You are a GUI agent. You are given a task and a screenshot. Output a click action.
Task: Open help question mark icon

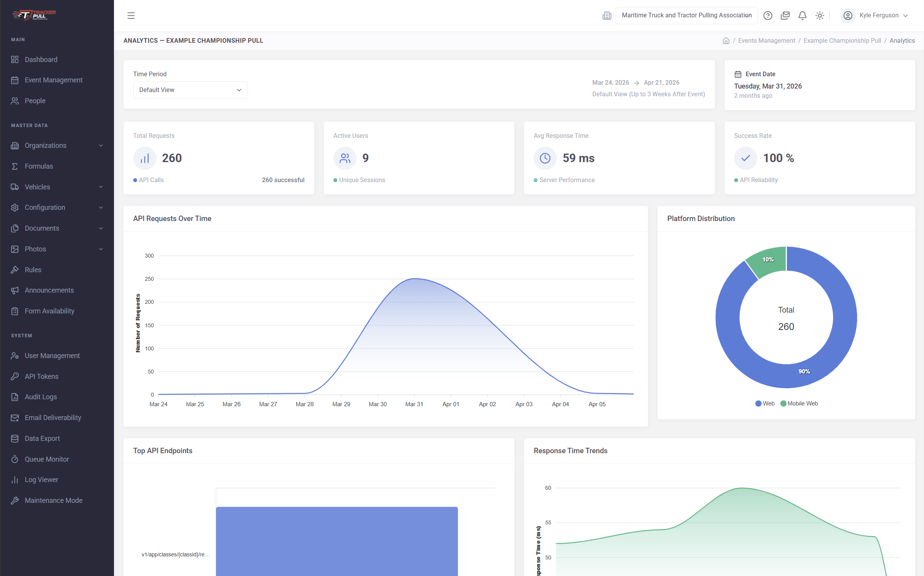(x=768, y=15)
